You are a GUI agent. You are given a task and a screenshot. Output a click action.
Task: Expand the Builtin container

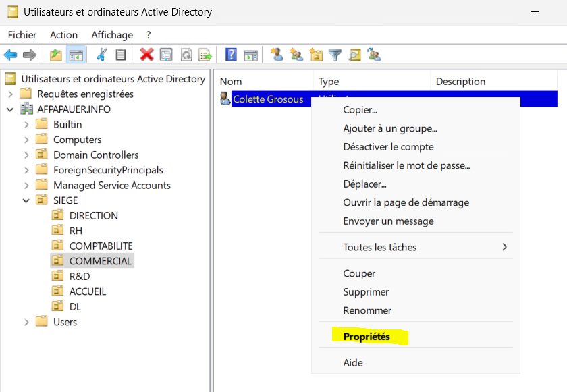click(x=26, y=125)
